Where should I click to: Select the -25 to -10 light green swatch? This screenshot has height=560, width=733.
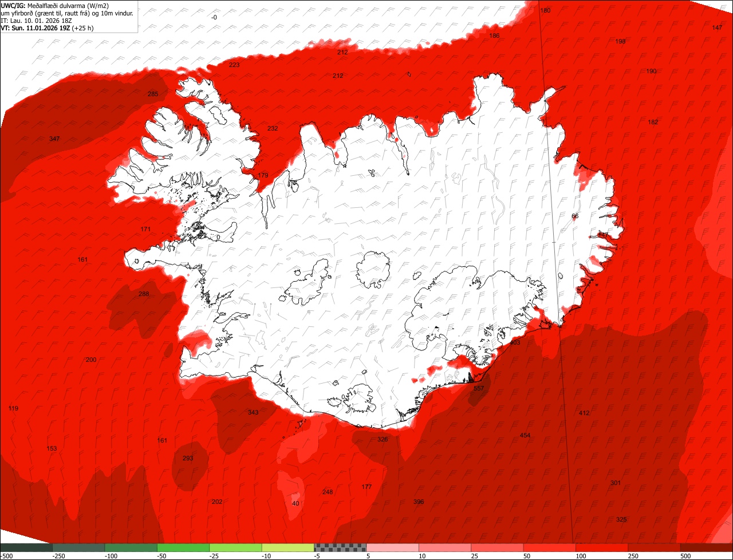[x=235, y=547]
